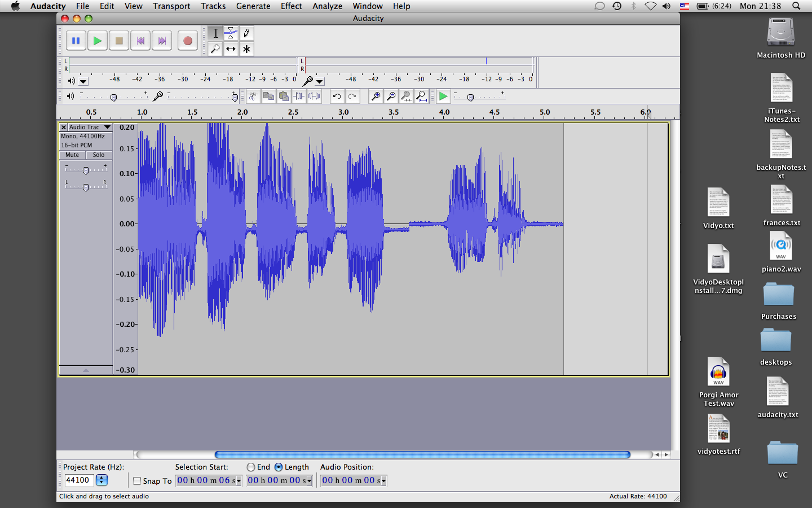Open the input meter dropdown arrow
The image size is (812, 508).
coord(320,81)
